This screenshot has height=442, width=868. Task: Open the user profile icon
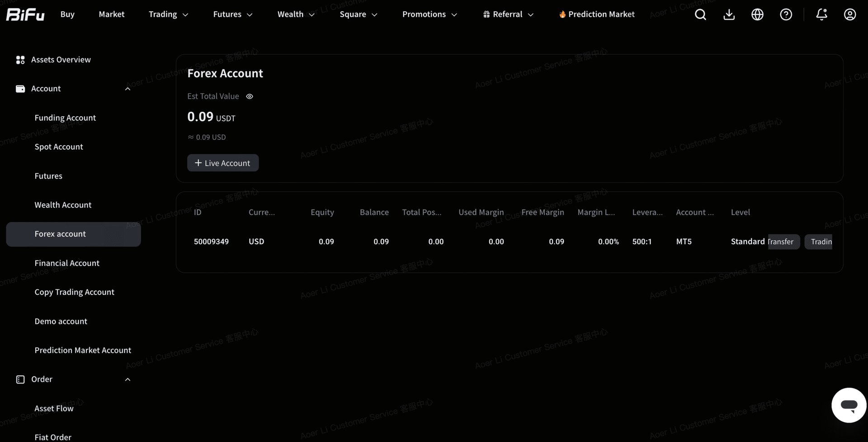coord(850,14)
